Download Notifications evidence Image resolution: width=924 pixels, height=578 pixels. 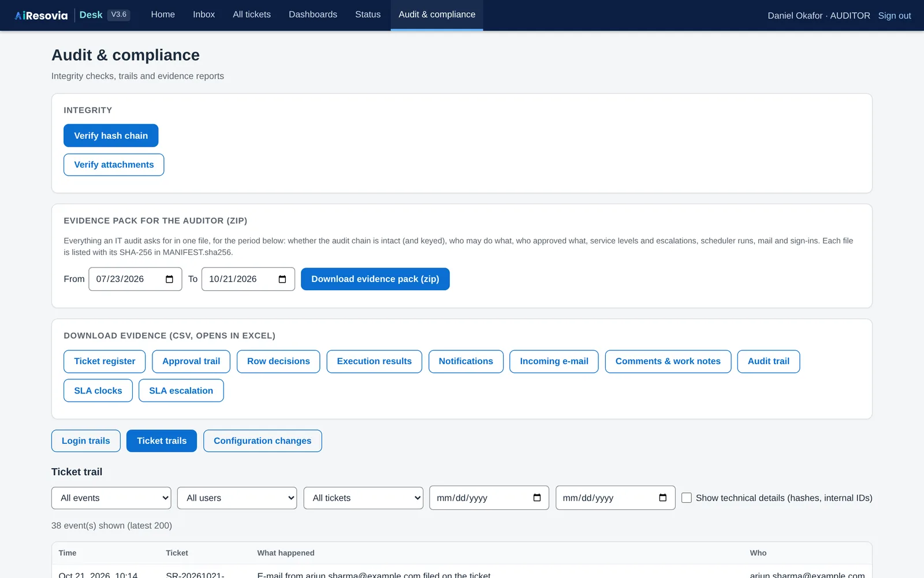pos(466,361)
